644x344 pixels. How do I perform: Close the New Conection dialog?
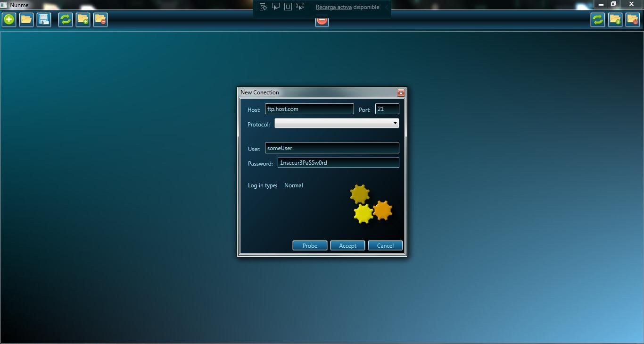(x=401, y=92)
